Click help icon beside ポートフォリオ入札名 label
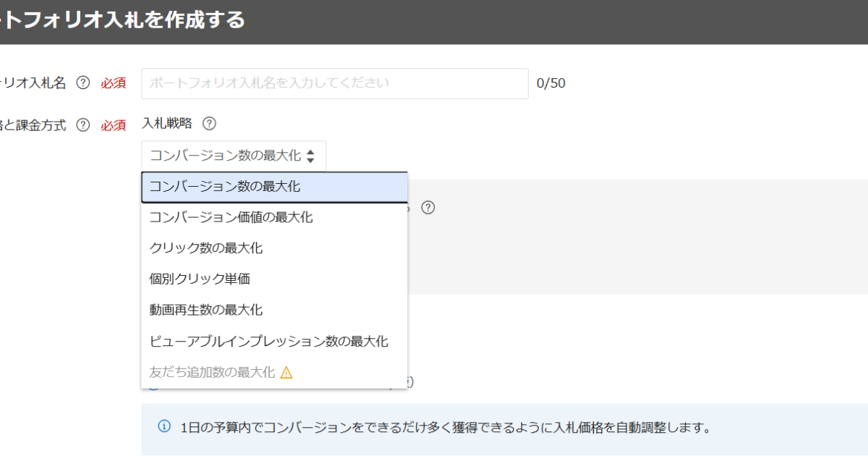The height and width of the screenshot is (456, 868). 83,83
